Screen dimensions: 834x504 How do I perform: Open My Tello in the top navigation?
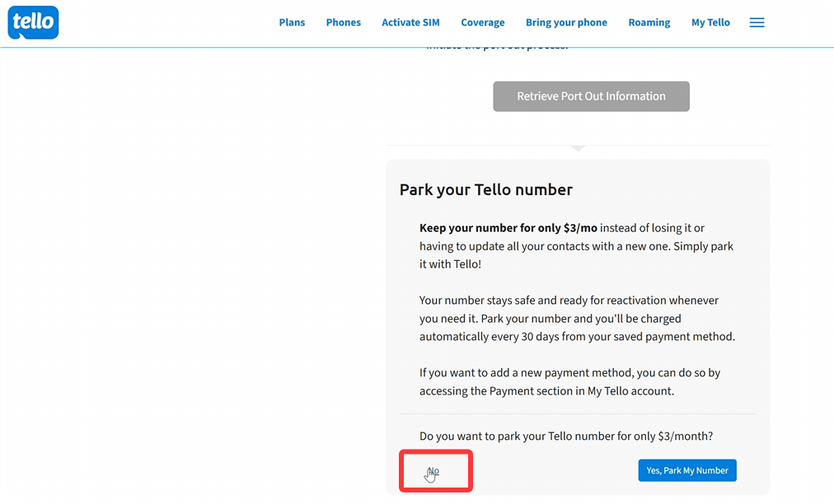click(x=710, y=23)
